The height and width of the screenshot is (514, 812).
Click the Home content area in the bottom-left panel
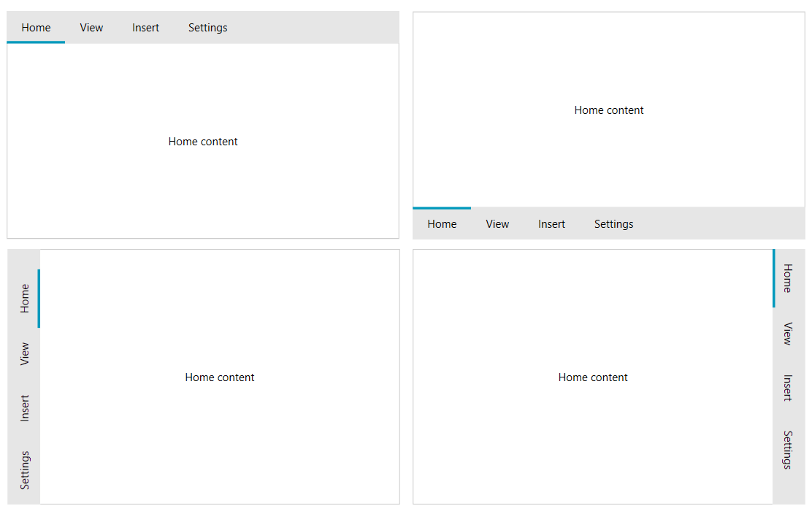220,377
